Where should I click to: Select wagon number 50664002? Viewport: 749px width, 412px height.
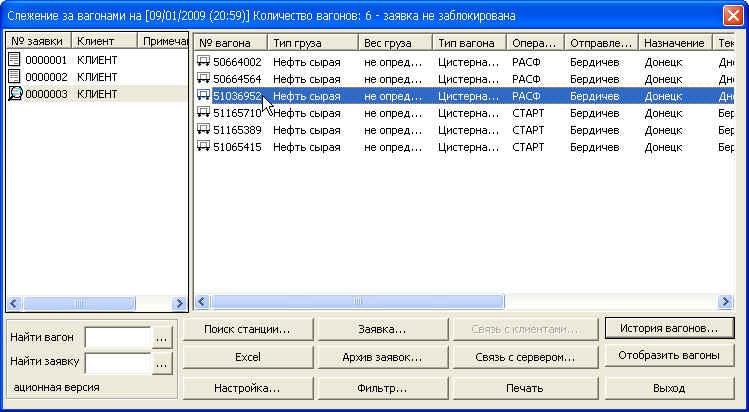pyautogui.click(x=237, y=62)
